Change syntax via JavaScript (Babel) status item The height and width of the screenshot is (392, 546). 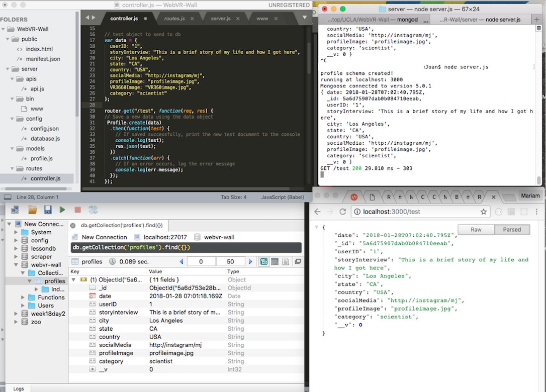(x=283, y=197)
